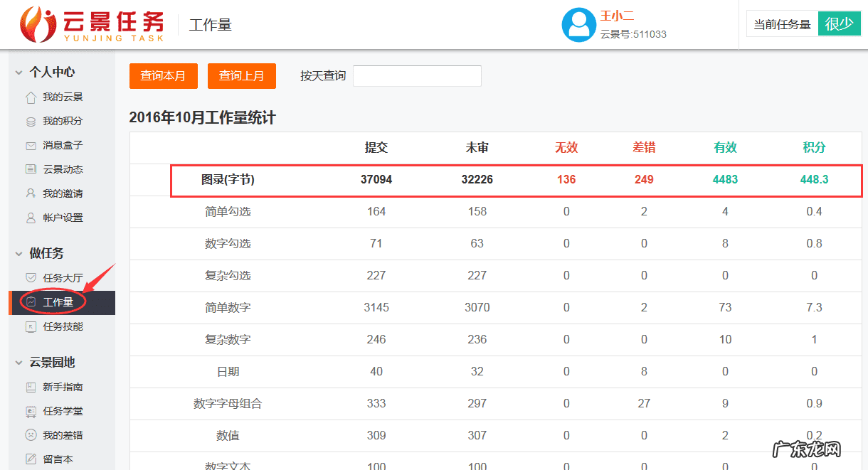The image size is (868, 470).
Task: Click the 查询上月 button
Action: point(241,75)
